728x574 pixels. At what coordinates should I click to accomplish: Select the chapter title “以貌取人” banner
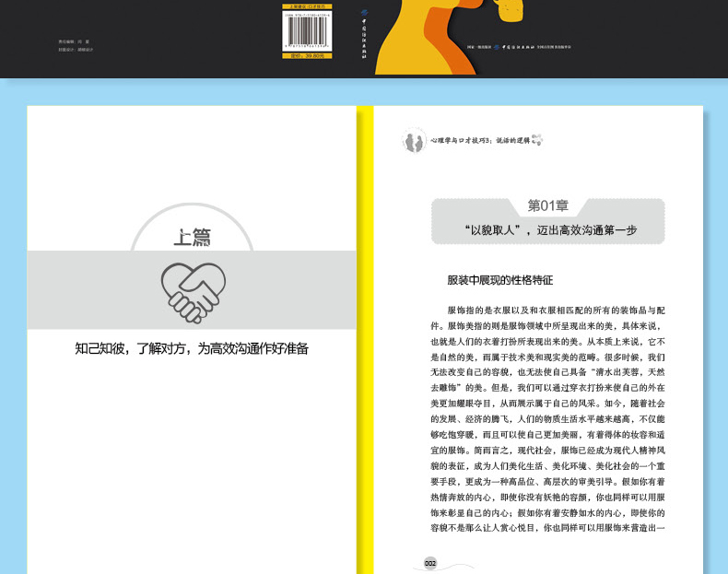(x=547, y=230)
